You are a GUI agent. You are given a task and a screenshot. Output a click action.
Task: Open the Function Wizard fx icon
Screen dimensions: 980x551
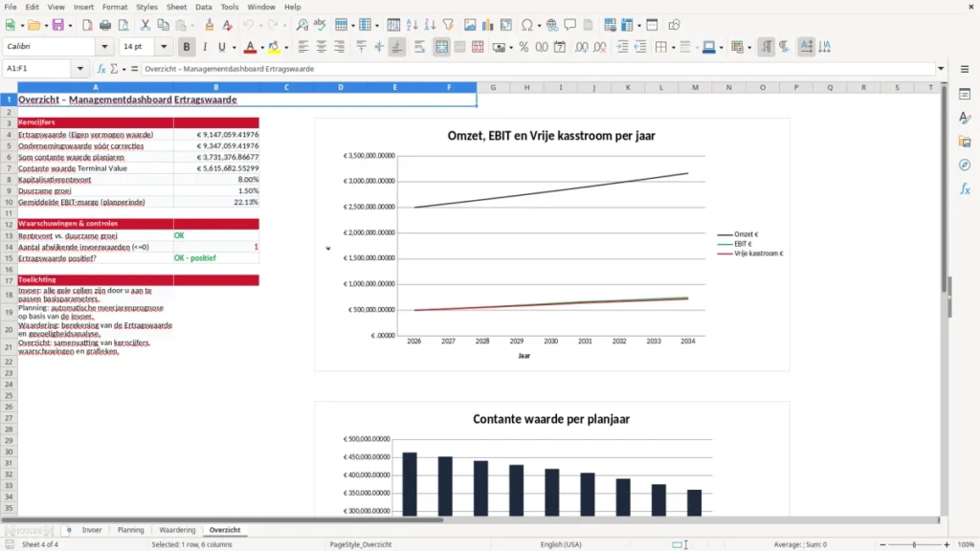point(101,69)
